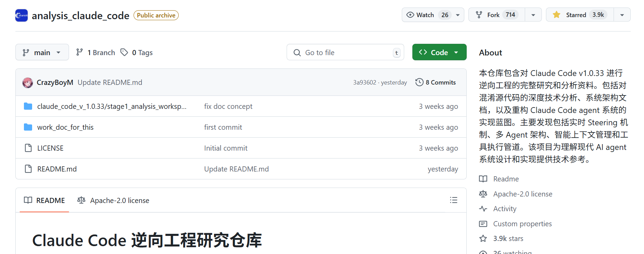Screen dimensions: 644x254
Task: Open the work_doc_for_this folder
Action: pos(65,127)
